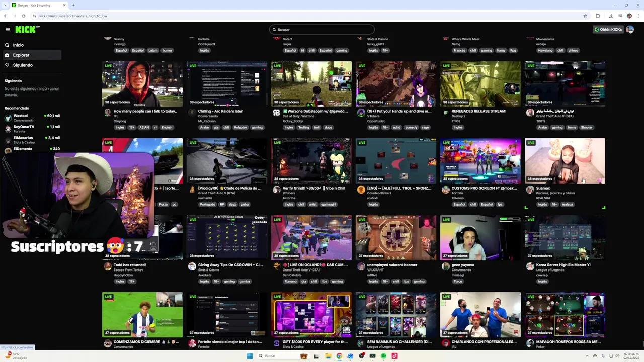Open Siguiendo in sidebar
Image resolution: width=644 pixels, height=362 pixels.
(31, 65)
